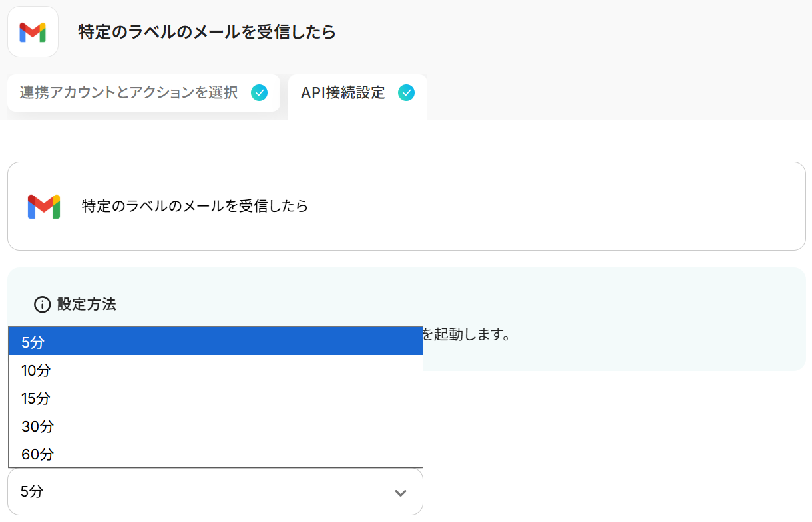Image resolution: width=812 pixels, height=522 pixels.
Task: Click the chevron arrow of the interval selector
Action: pos(400,493)
